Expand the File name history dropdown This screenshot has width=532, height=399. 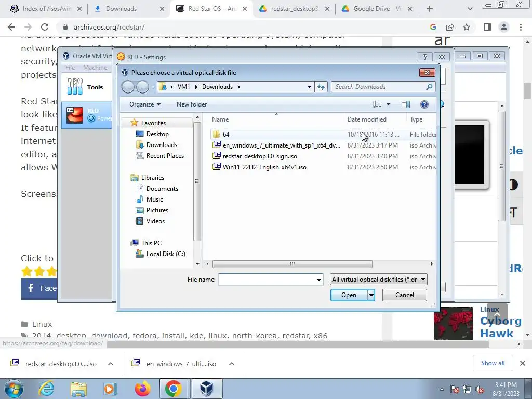pos(319,280)
